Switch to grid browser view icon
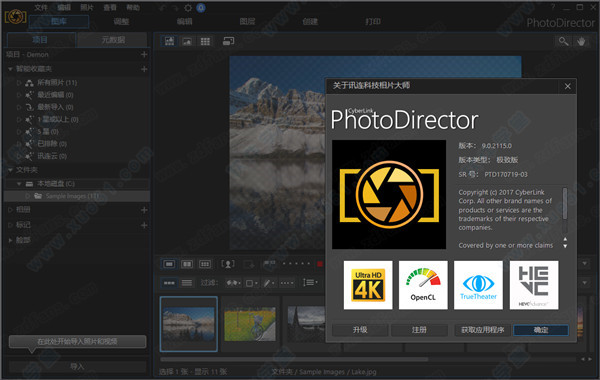This screenshot has height=380, width=600. pos(205,41)
